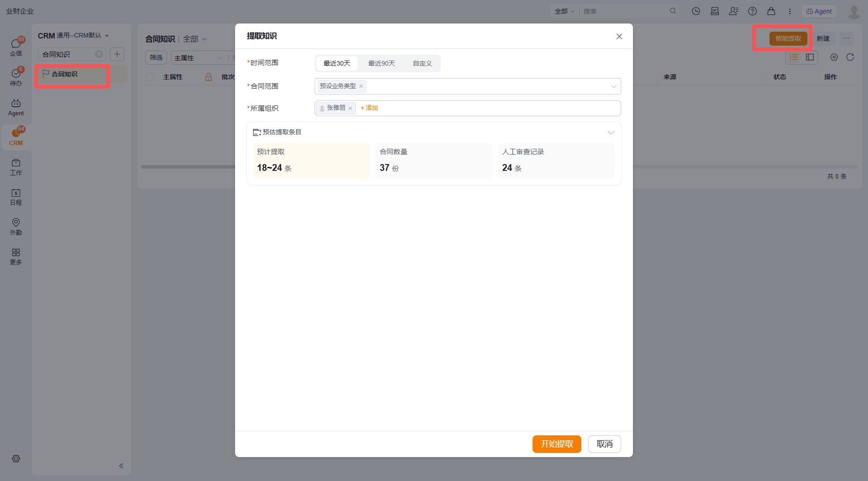Open the 合同范围 dropdown arrow
Screen dimensions: 868x481
(x=613, y=86)
